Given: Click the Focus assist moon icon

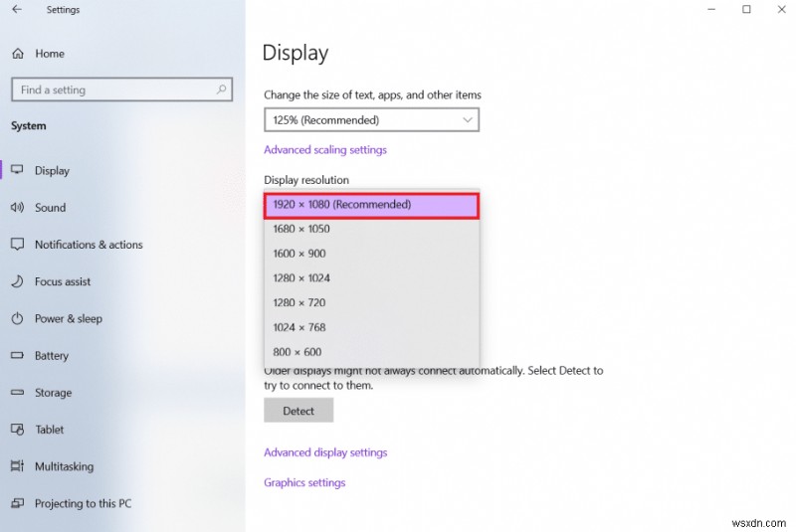Looking at the screenshot, I should [17, 281].
